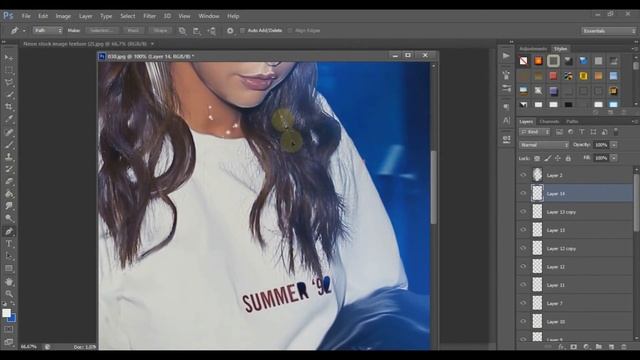Filter layers by type (T) icon

[582, 132]
